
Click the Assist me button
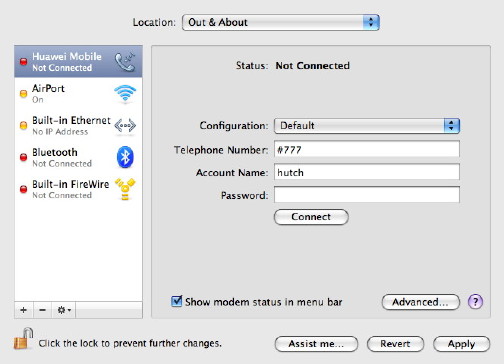(316, 344)
